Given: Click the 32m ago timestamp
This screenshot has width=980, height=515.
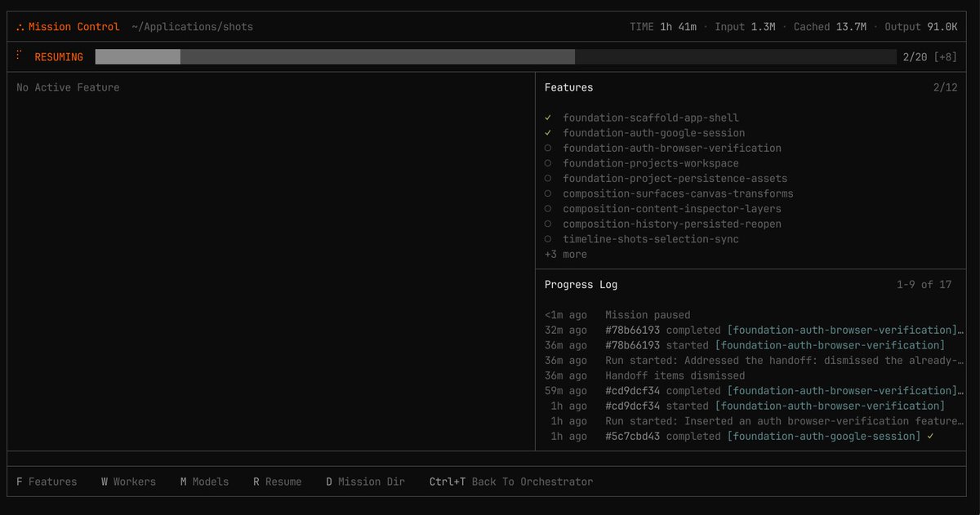Looking at the screenshot, I should pyautogui.click(x=566, y=331).
